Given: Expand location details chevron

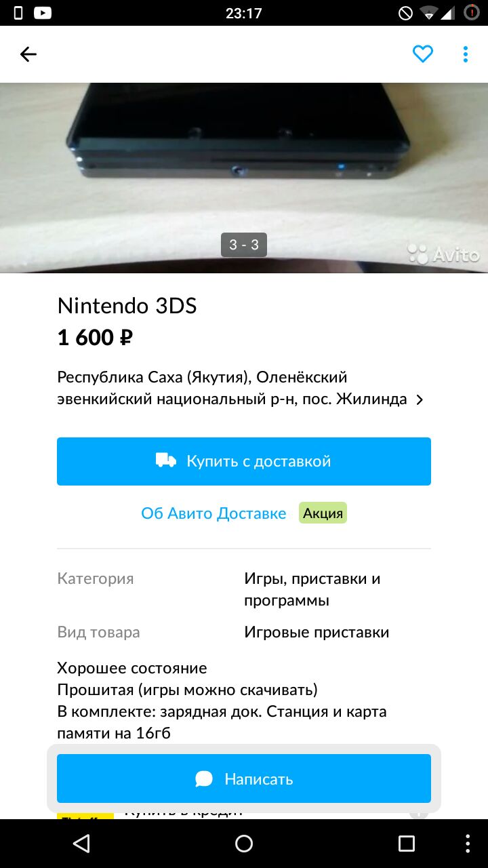Looking at the screenshot, I should (420, 399).
